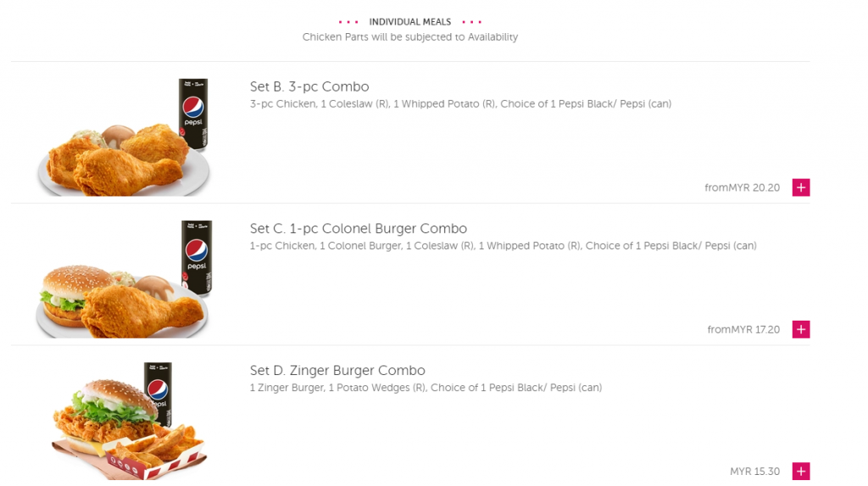Click the fromMYR 20.20 price label
This screenshot has width=868, height=486.
click(742, 187)
